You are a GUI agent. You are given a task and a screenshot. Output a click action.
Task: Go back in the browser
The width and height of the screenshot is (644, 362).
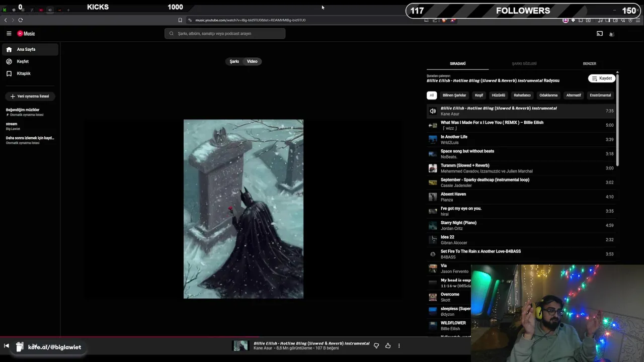tap(6, 20)
